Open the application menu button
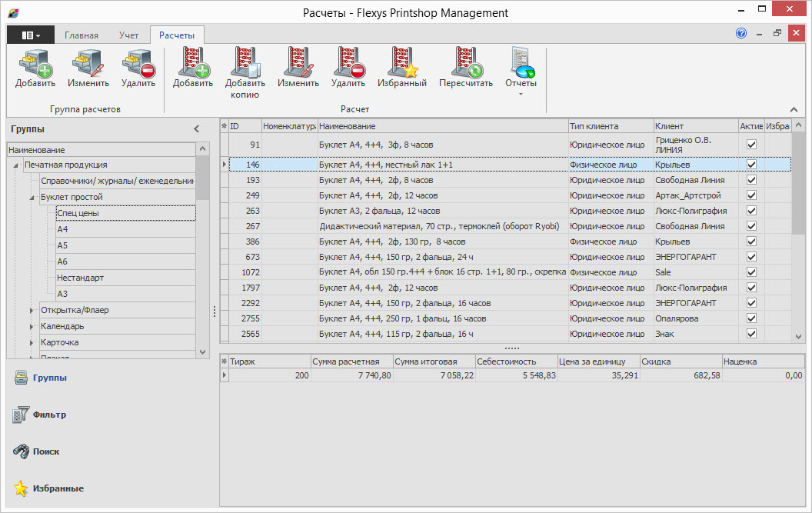Screen dimensions: 812x513 click(x=31, y=35)
